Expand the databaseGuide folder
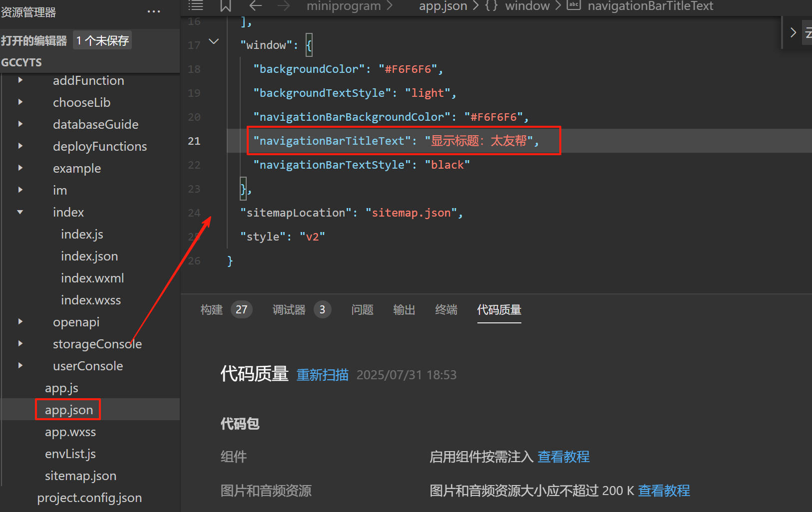 20,124
